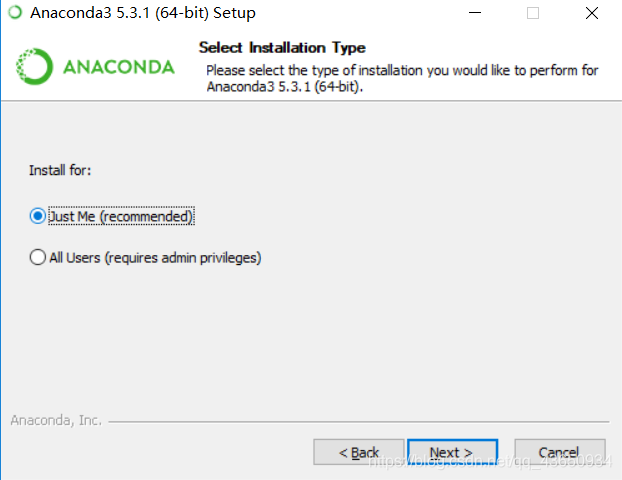
Task: Click the "All Users (requires admin privileges)" label
Action: (155, 258)
